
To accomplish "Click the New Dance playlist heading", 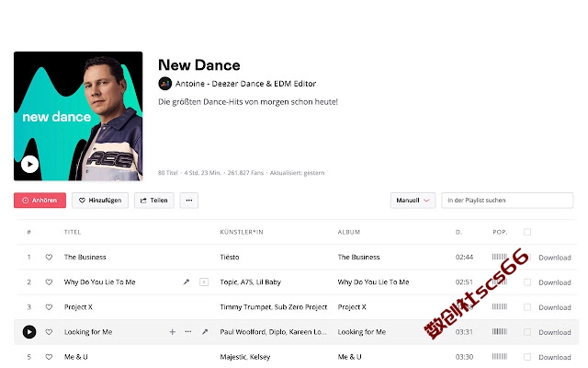I will click(x=199, y=65).
